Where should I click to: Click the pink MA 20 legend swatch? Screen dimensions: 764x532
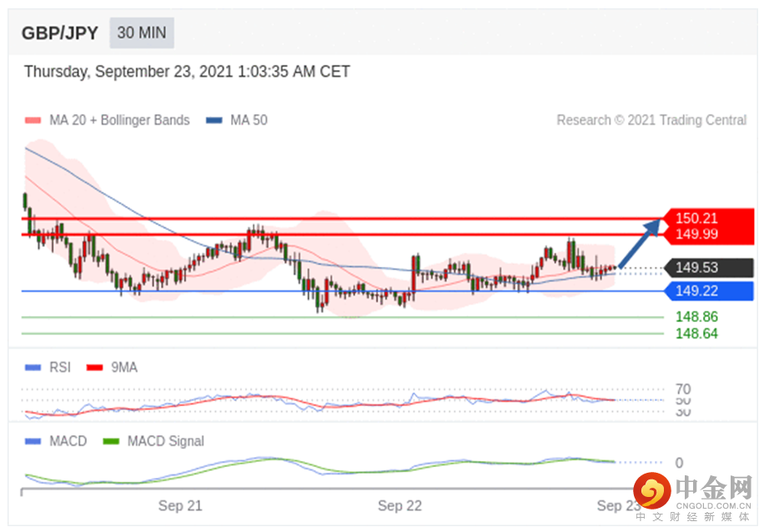pos(33,120)
